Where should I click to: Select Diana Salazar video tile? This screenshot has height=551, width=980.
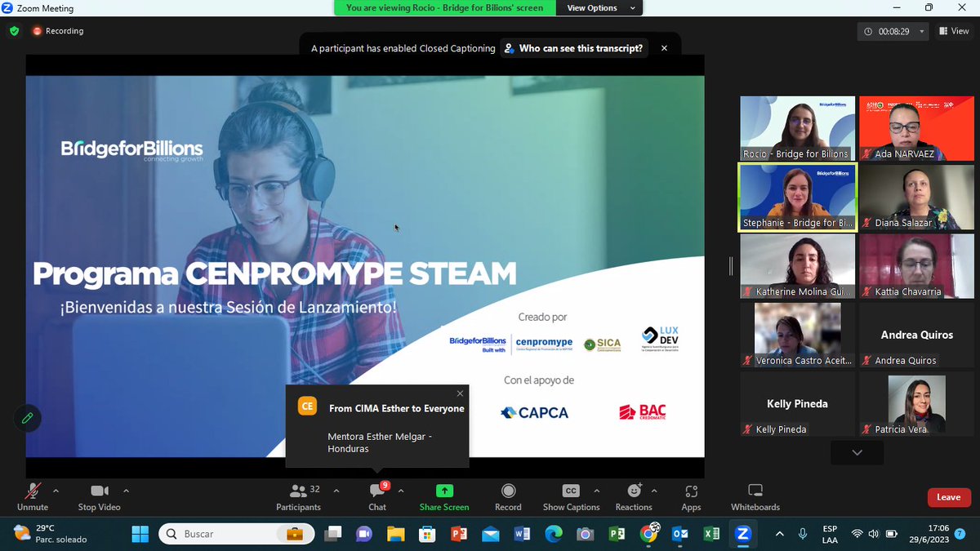916,198
